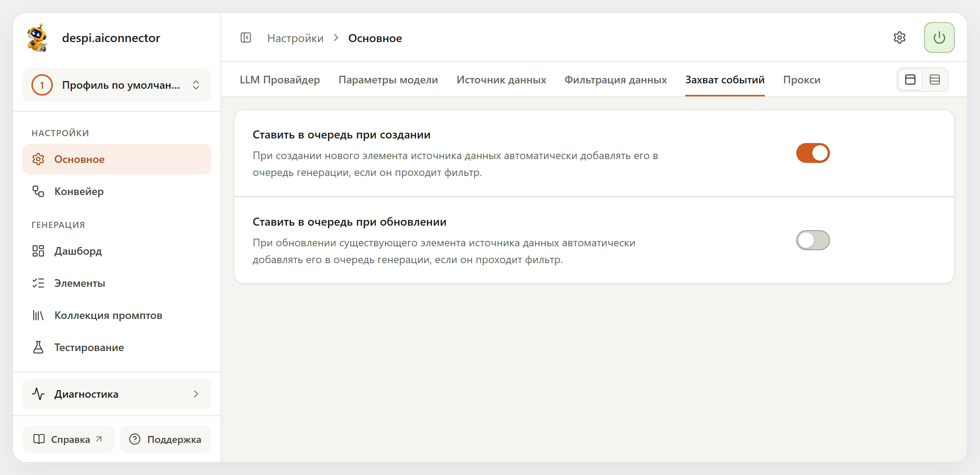Click the despi.aiconnector title text

coord(111,37)
